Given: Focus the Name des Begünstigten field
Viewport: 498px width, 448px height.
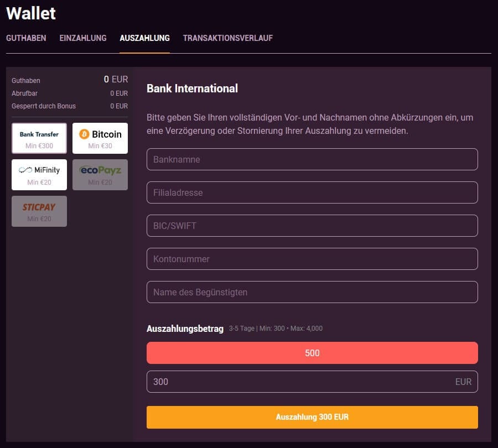Looking at the screenshot, I should click(x=312, y=292).
